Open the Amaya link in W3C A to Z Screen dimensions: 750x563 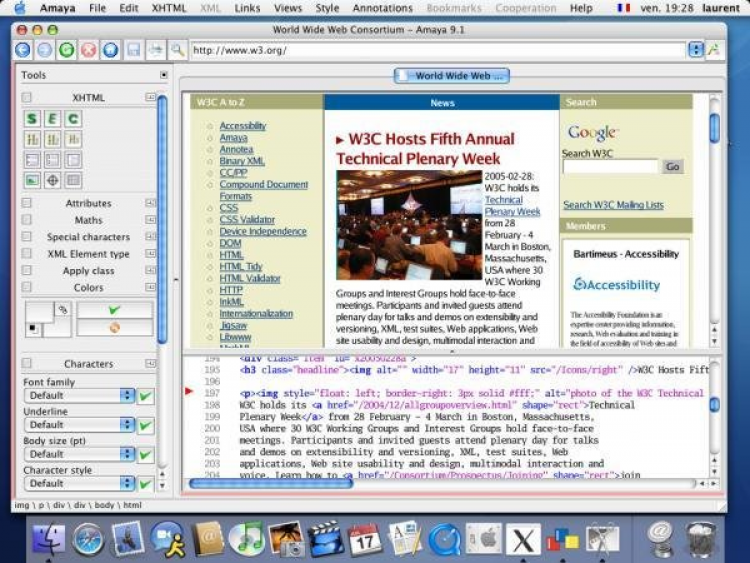pos(233,137)
